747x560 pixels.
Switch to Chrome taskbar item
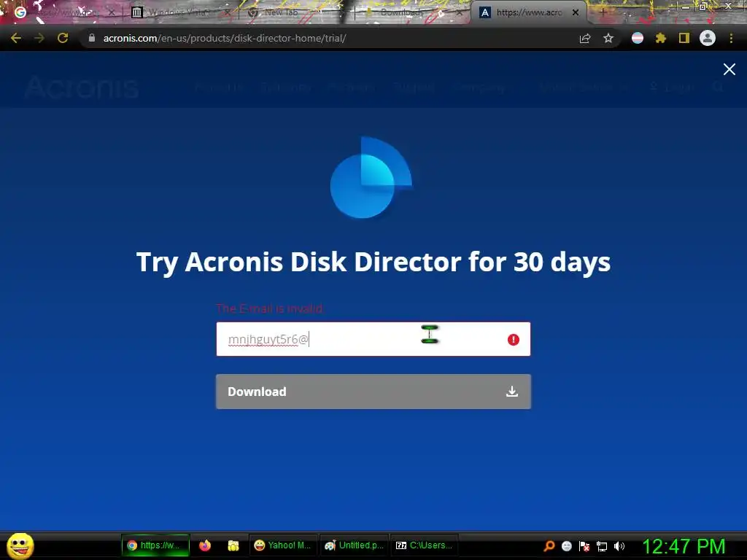[155, 545]
